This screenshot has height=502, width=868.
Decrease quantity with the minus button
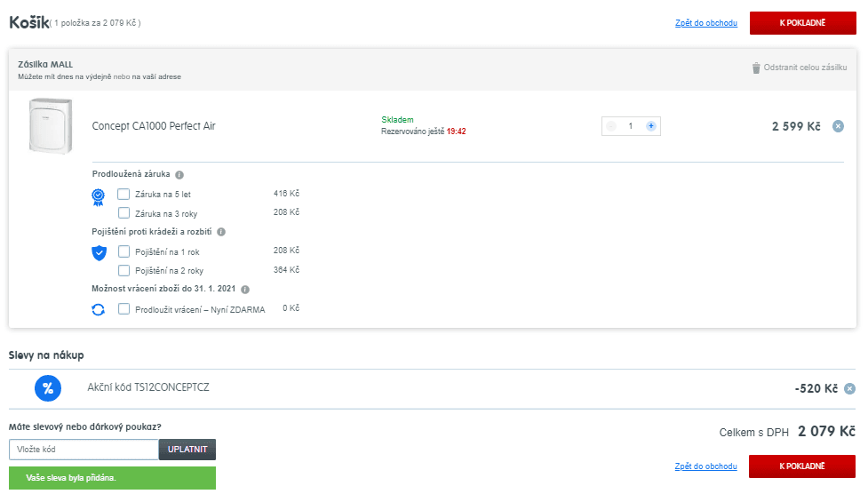point(611,126)
